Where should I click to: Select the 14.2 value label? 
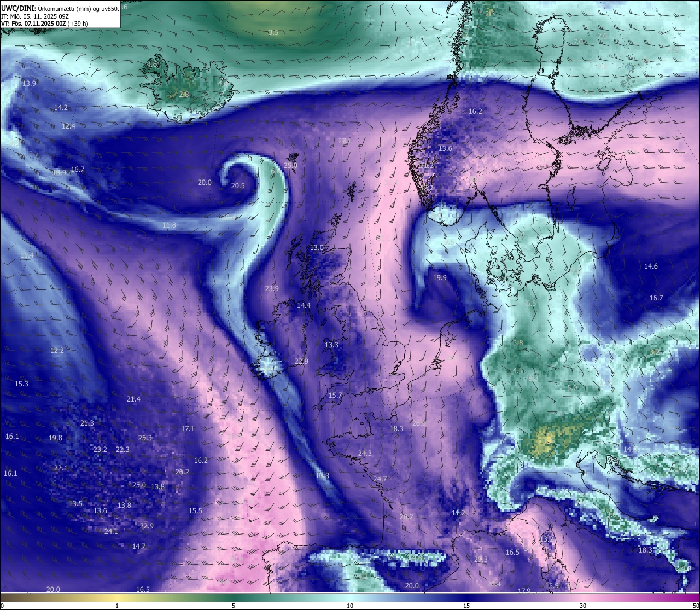pos(61,108)
